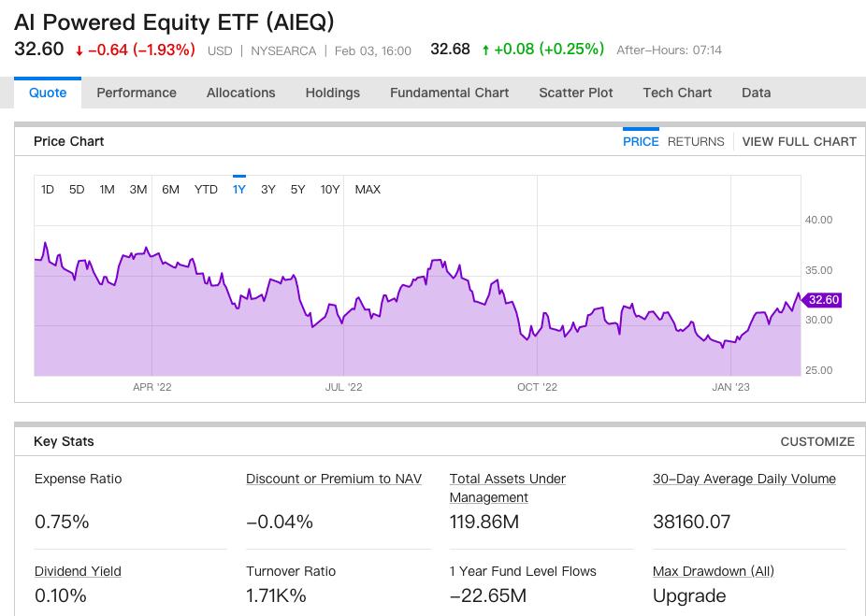Open the Dividend Yield definition link

click(78, 571)
